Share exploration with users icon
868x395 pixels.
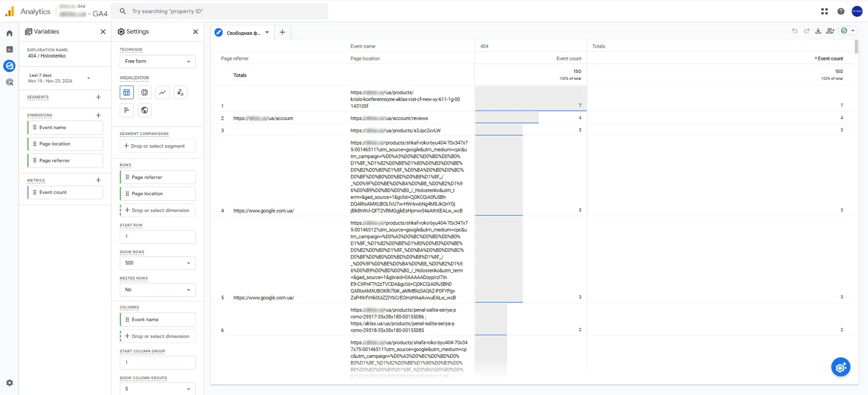tap(830, 31)
